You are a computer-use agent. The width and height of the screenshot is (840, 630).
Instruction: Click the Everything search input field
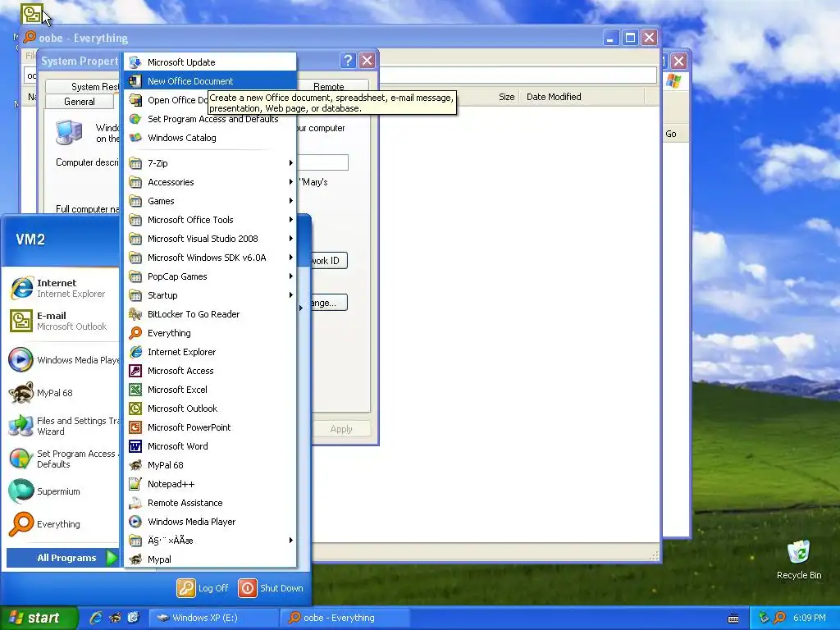tap(518, 75)
